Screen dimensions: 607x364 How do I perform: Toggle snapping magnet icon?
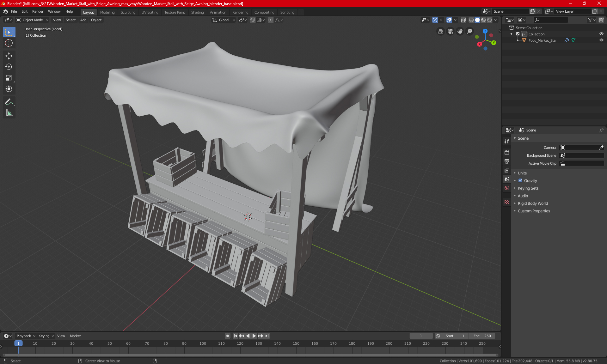(253, 20)
